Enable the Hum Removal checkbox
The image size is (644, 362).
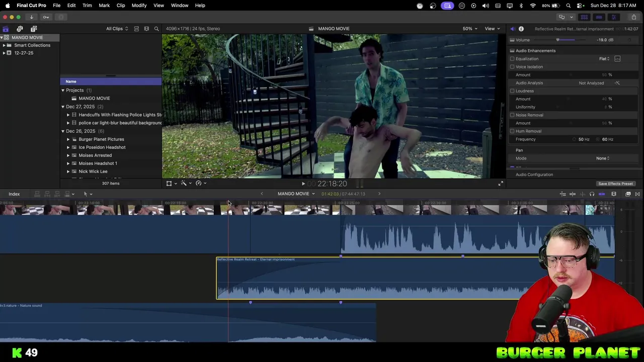(x=512, y=131)
